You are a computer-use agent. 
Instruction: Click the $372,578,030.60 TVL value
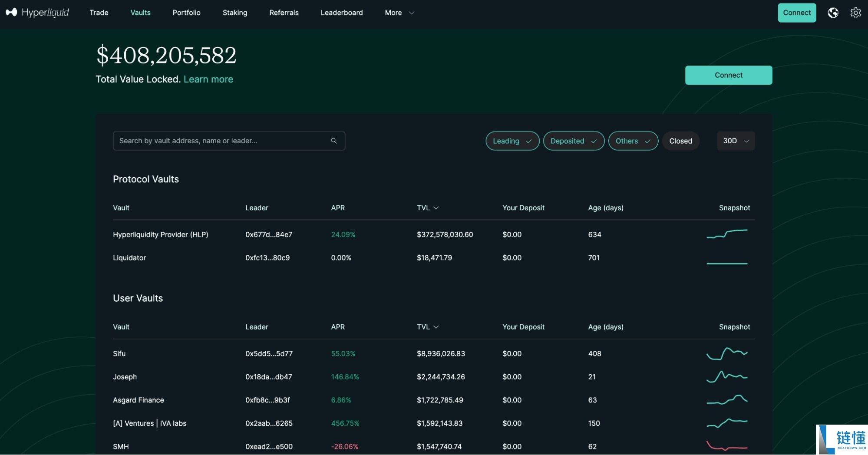[x=445, y=234]
